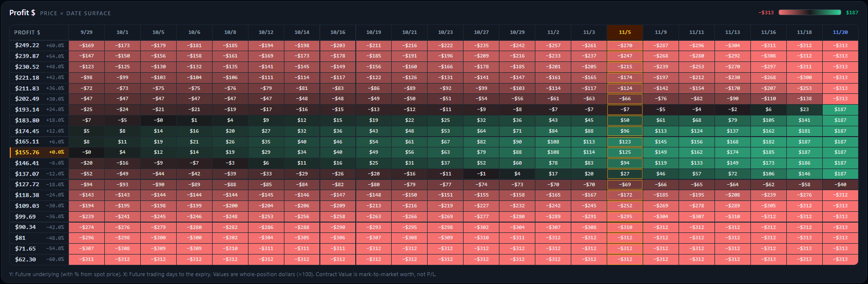Click the -$313 legend minimum label

(x=766, y=12)
